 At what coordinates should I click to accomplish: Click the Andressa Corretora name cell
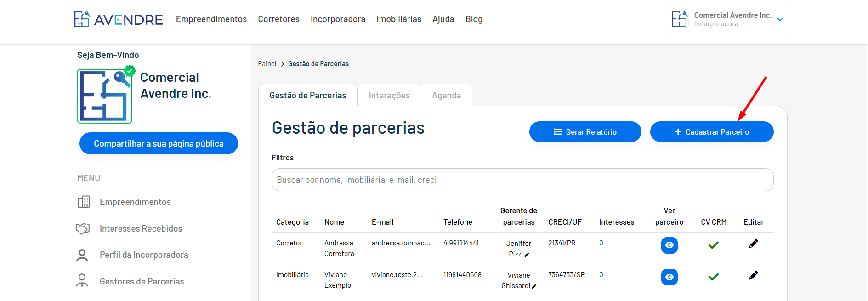click(x=339, y=248)
